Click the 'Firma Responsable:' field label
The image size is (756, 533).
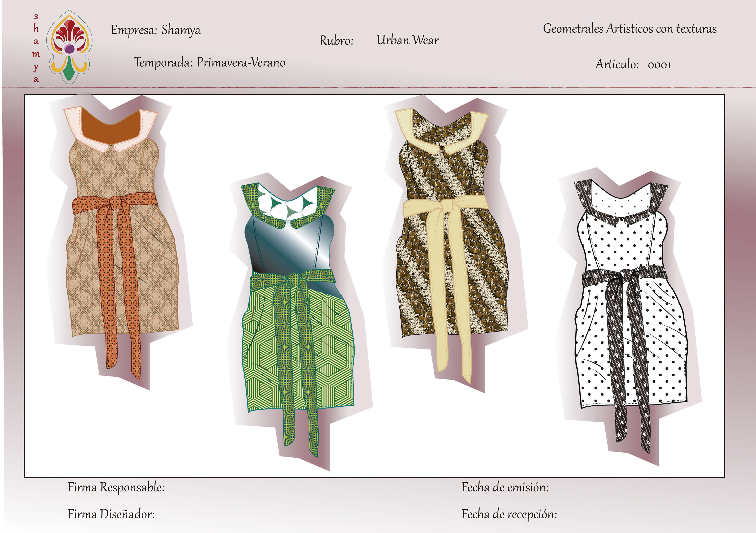click(116, 487)
